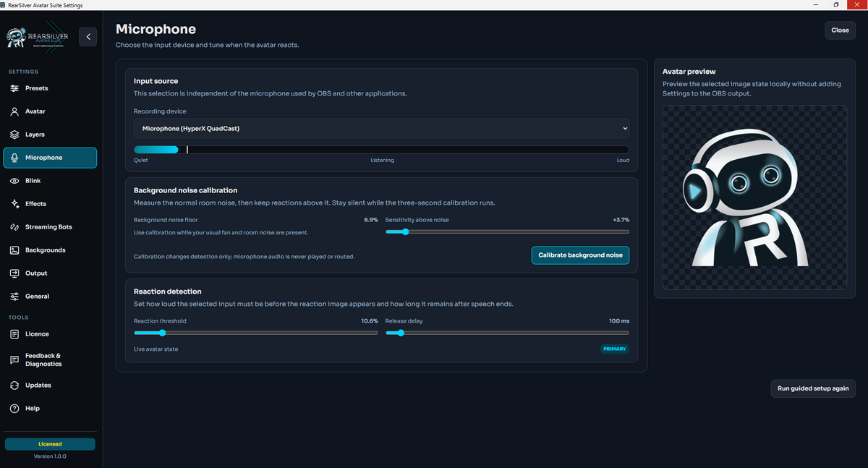Viewport: 868px width, 468px height.
Task: Click the Updates refresh icon
Action: click(x=14, y=386)
